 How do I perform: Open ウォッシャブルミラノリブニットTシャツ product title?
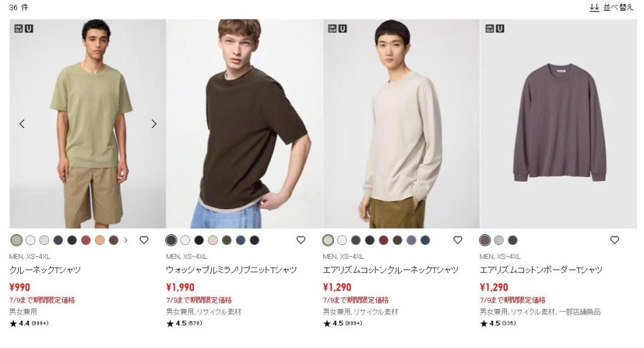tap(231, 269)
